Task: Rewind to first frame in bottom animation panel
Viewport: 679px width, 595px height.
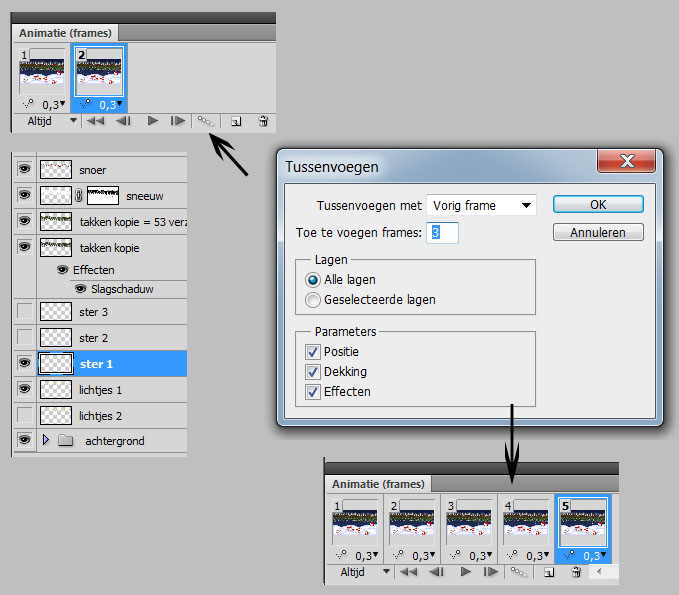Action: coord(408,572)
